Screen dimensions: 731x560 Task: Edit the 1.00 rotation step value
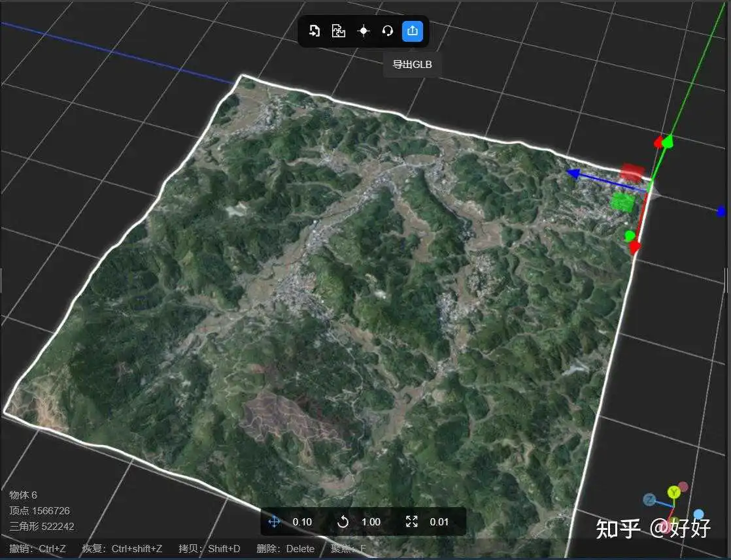[x=371, y=522]
